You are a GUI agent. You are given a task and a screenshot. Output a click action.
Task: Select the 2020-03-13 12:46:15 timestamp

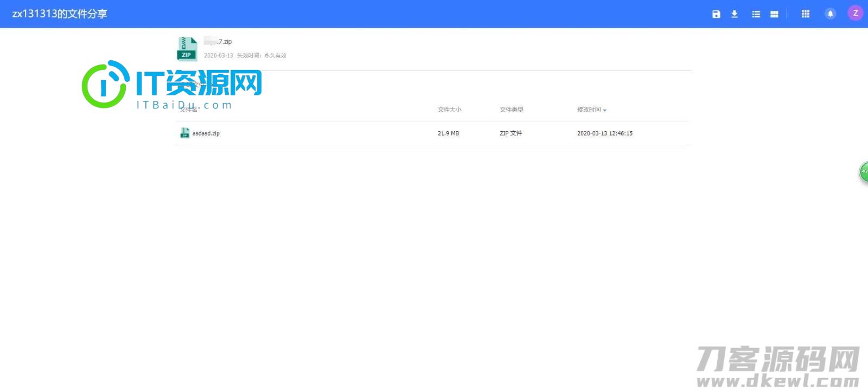605,133
